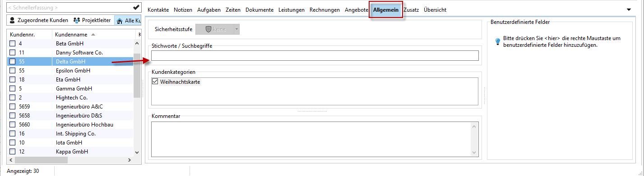Click the customer list vertical scrollbar thumb

click(137, 76)
